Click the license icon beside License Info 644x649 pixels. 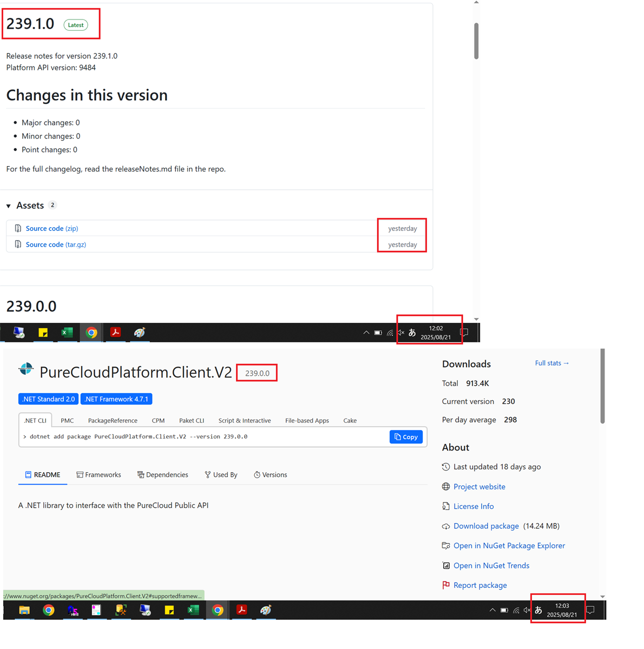(446, 506)
